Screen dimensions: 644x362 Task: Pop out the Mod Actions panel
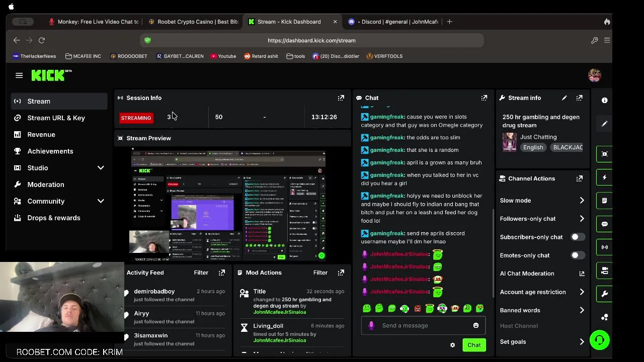(x=341, y=273)
